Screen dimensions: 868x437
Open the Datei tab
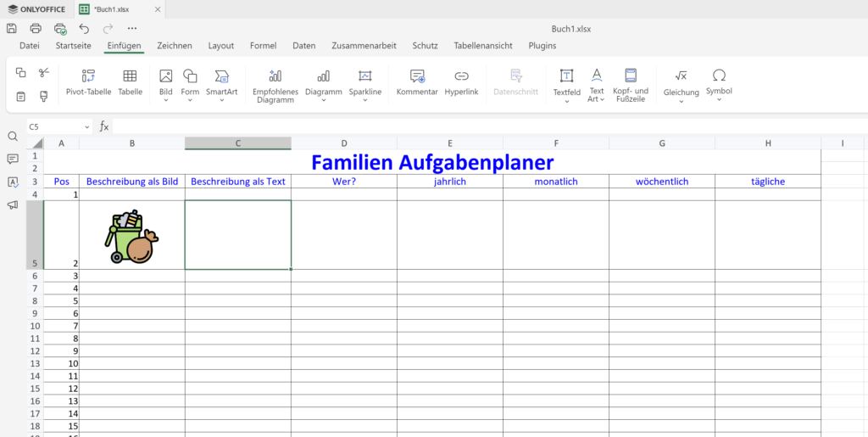click(x=30, y=46)
